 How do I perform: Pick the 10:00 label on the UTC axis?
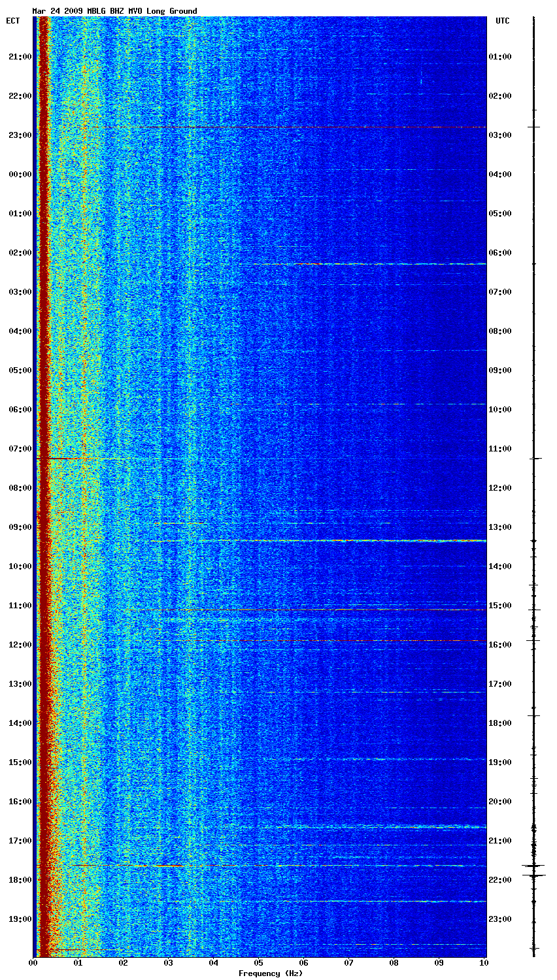coord(500,410)
